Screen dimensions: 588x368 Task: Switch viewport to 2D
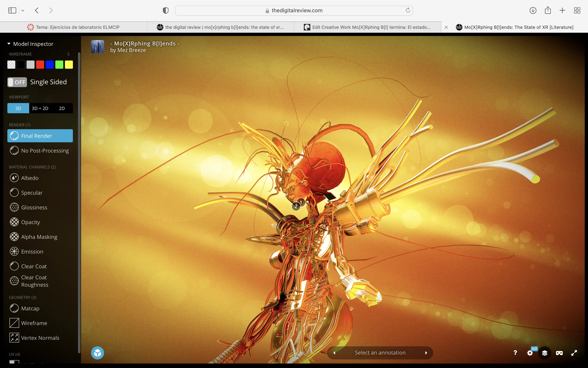62,108
